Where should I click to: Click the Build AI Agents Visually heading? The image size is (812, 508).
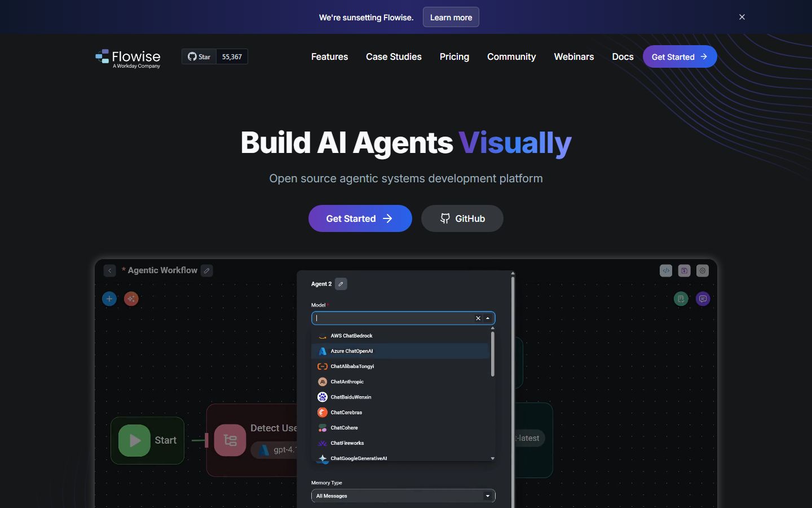[406, 143]
